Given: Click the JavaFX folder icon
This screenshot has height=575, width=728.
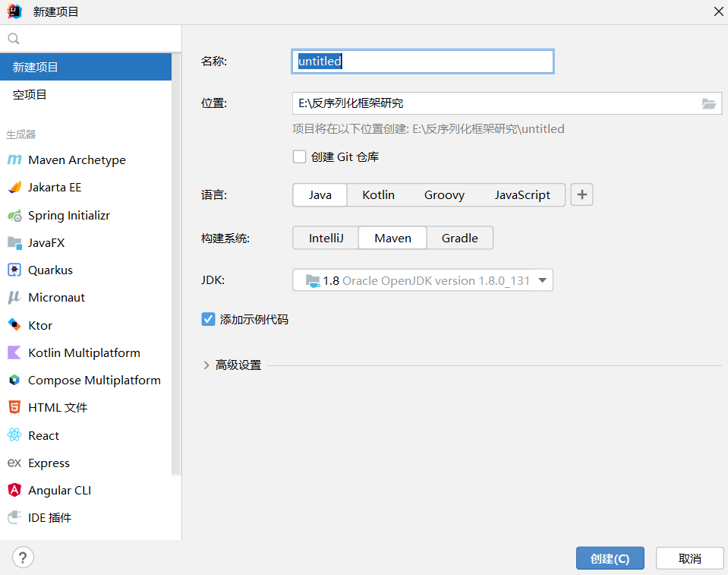Looking at the screenshot, I should (14, 243).
